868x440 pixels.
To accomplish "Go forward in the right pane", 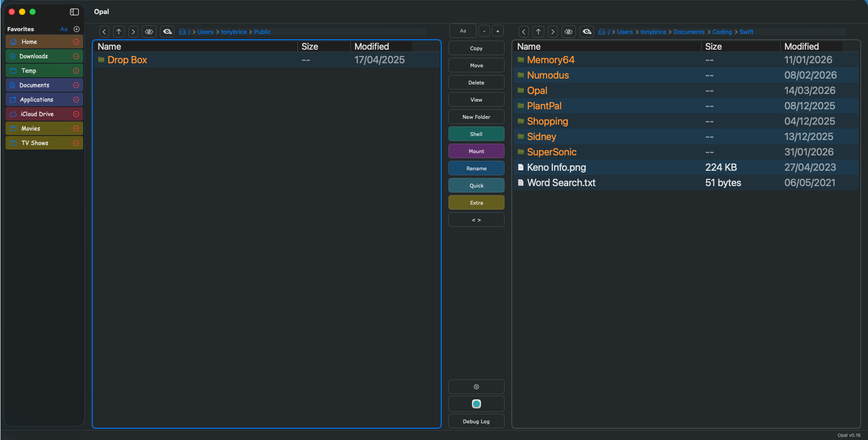I will tap(552, 32).
